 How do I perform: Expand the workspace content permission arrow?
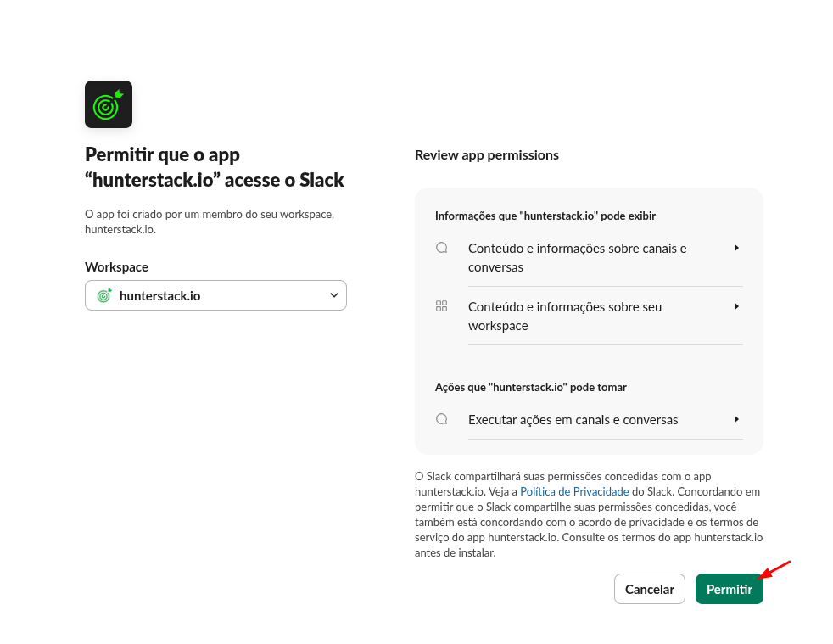736,306
